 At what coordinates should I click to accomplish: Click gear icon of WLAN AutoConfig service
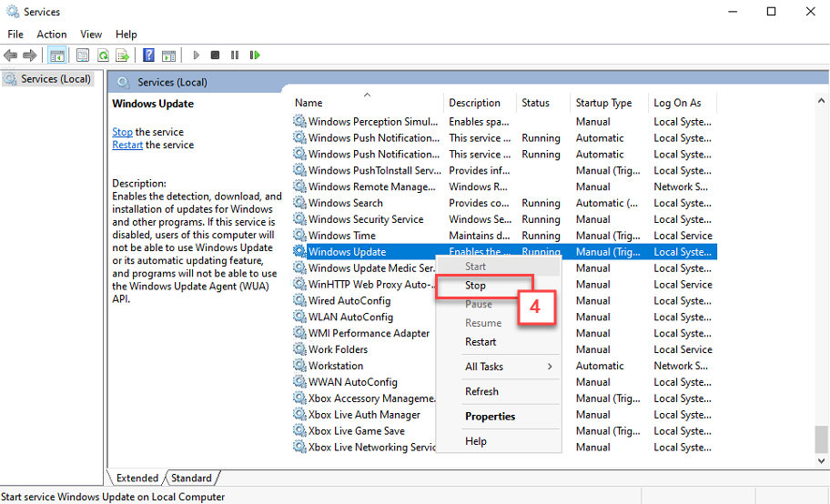coord(299,317)
